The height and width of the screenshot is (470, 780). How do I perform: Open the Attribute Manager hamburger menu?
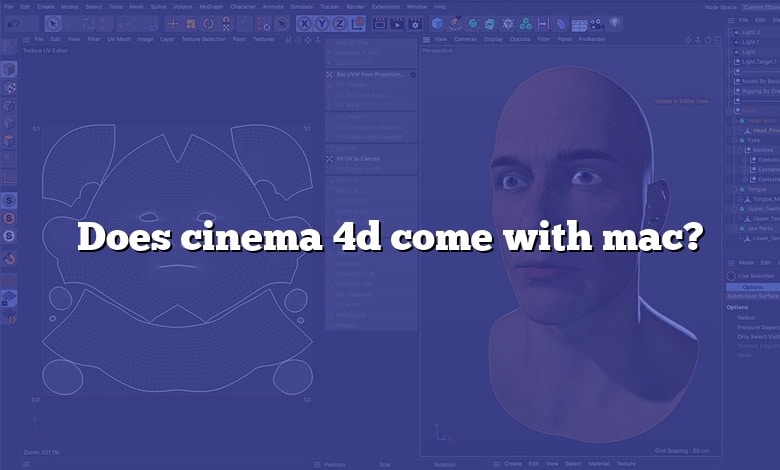[x=731, y=263]
